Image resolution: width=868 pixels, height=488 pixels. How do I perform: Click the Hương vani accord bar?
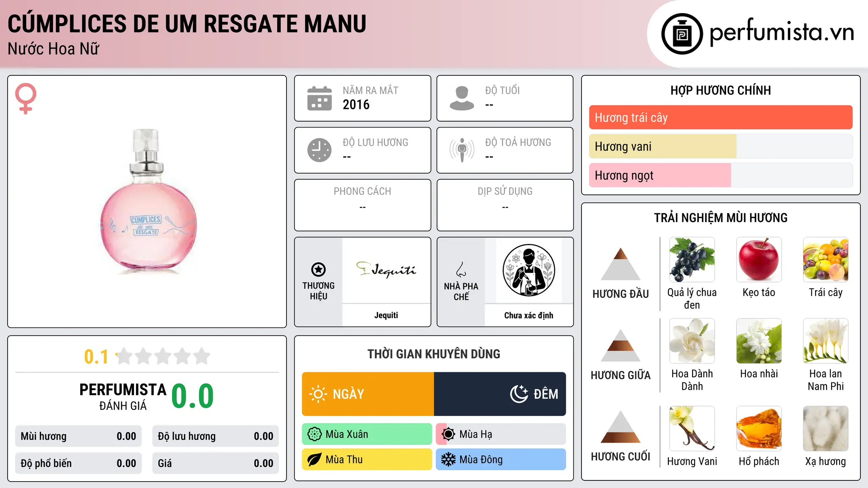pos(721,146)
